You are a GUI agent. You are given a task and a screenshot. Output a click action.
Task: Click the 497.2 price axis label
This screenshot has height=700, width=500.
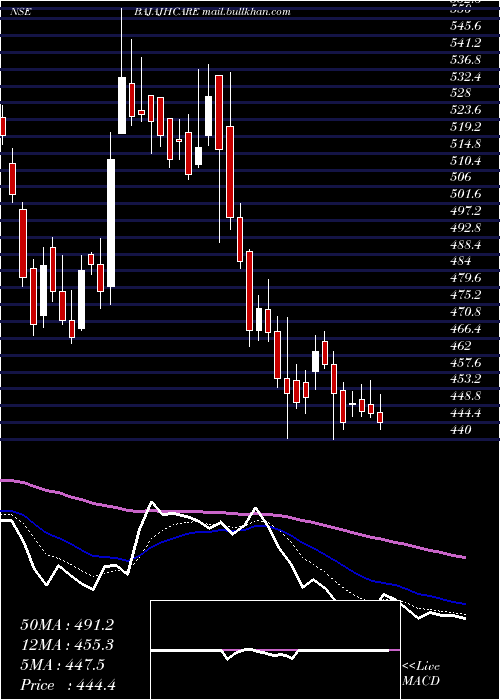coord(466,211)
